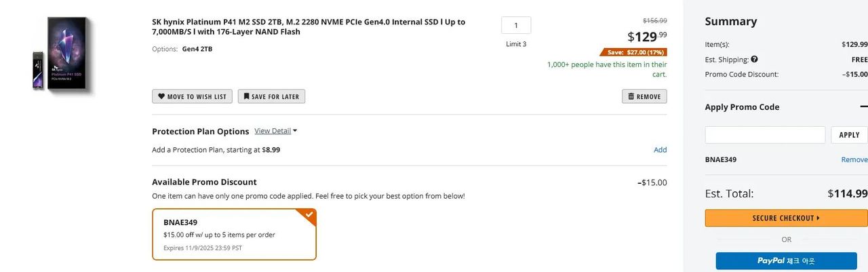Focus the promo code text field

pyautogui.click(x=765, y=135)
